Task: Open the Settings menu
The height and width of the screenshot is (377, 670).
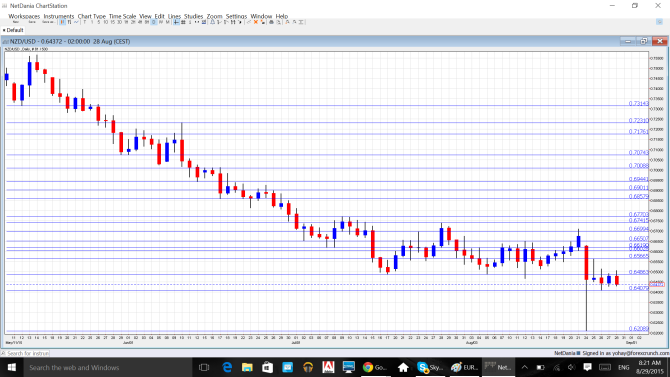Action: [236, 16]
